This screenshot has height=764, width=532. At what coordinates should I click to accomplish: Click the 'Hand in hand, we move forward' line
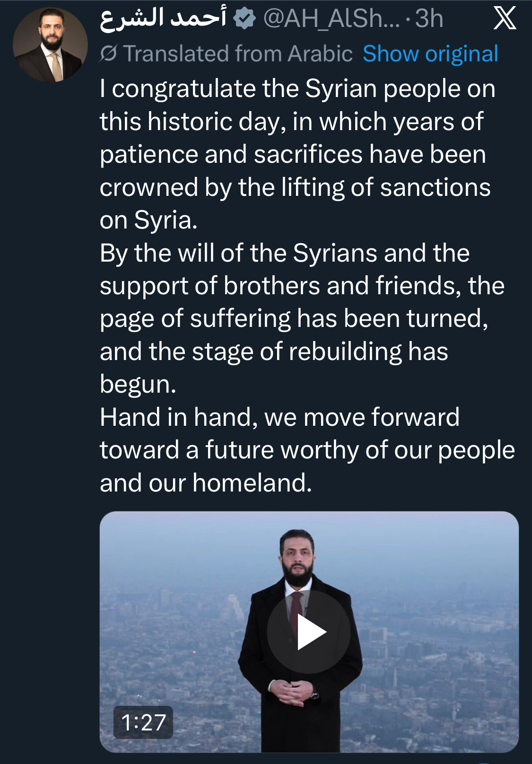coord(279,417)
